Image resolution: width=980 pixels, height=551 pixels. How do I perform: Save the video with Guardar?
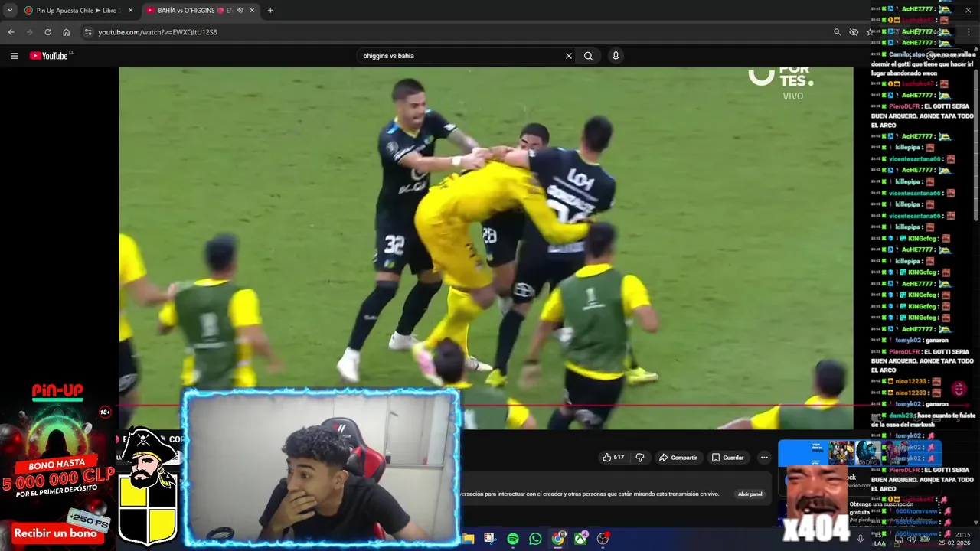728,458
